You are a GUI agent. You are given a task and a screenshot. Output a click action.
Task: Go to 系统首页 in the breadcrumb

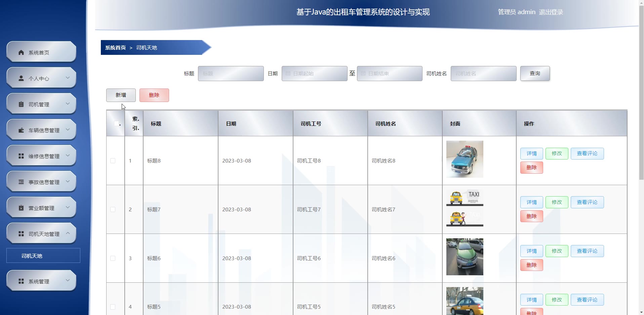click(115, 48)
